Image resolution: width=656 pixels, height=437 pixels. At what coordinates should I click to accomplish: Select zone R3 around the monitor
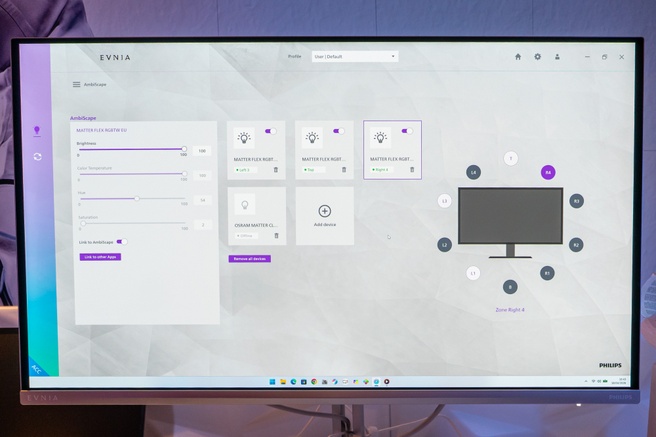pos(577,201)
